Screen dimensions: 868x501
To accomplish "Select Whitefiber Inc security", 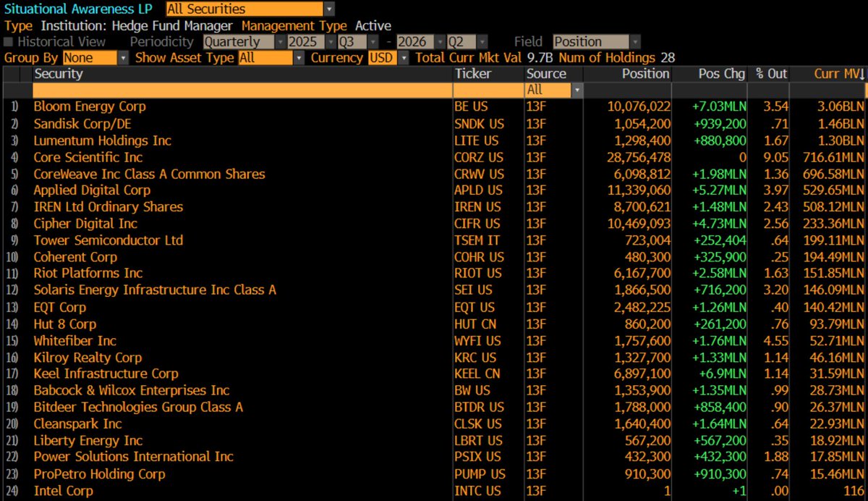I will 75,340.
